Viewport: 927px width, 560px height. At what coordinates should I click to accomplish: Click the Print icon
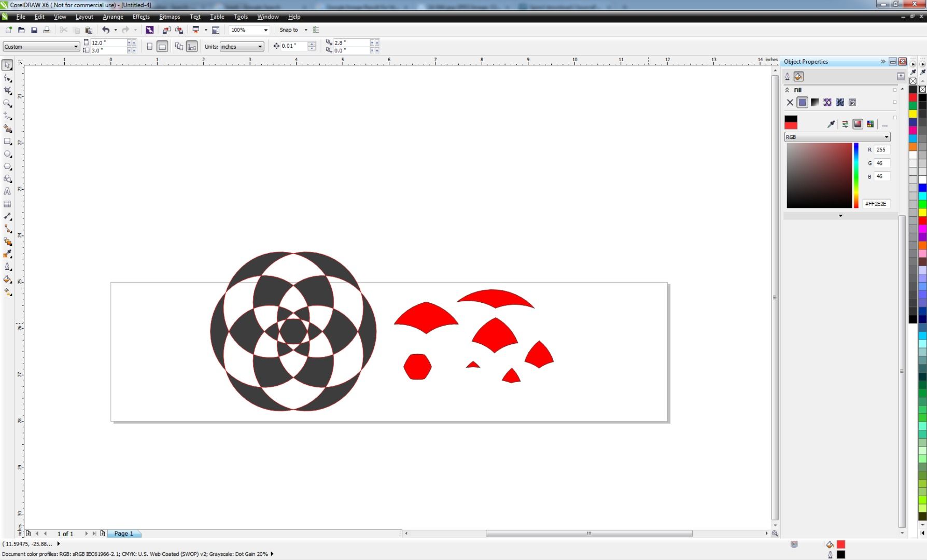pos(47,30)
